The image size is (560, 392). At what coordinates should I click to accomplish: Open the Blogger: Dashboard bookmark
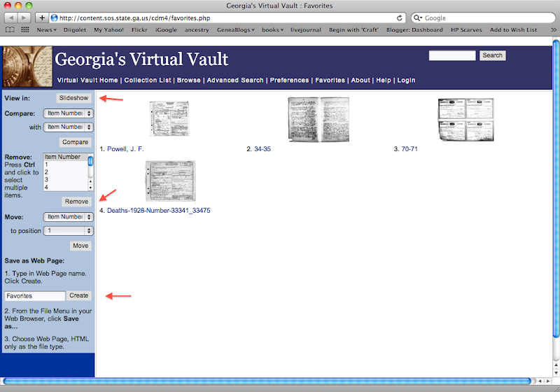coord(414,30)
